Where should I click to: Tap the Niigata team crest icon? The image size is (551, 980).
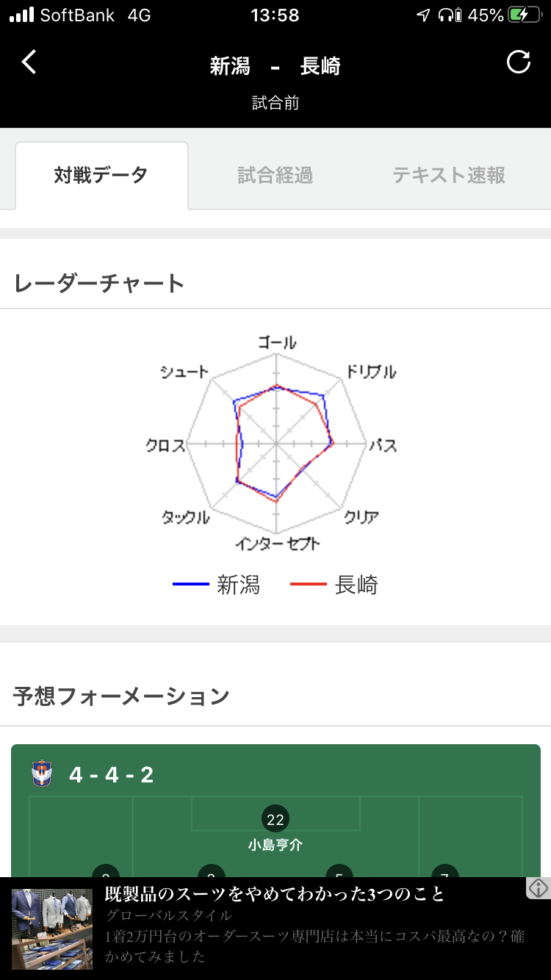[43, 774]
